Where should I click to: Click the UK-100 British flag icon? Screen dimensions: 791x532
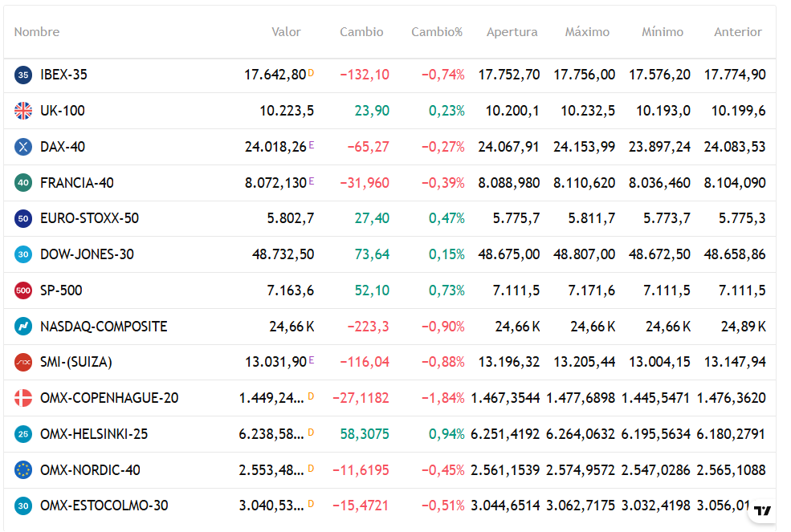pyautogui.click(x=23, y=111)
